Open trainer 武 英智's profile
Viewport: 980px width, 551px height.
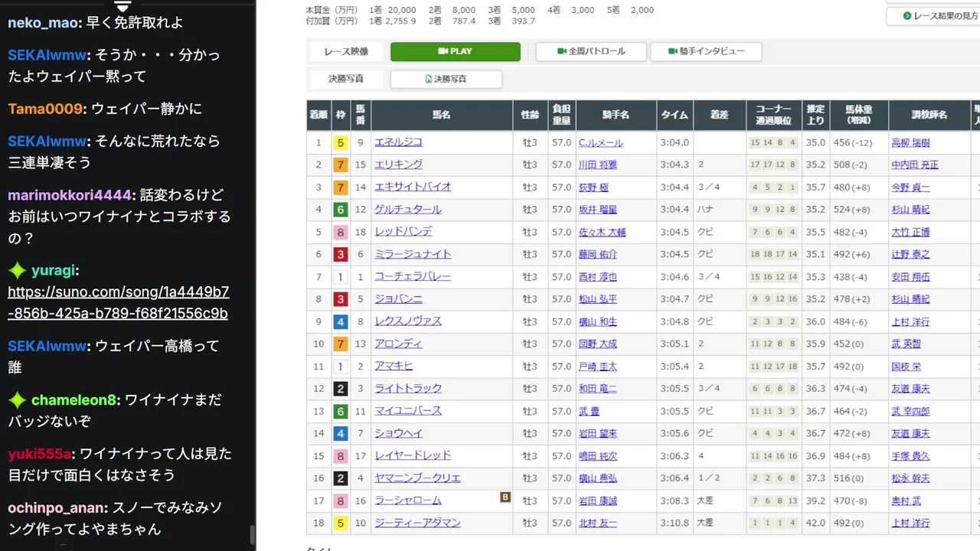tap(906, 344)
